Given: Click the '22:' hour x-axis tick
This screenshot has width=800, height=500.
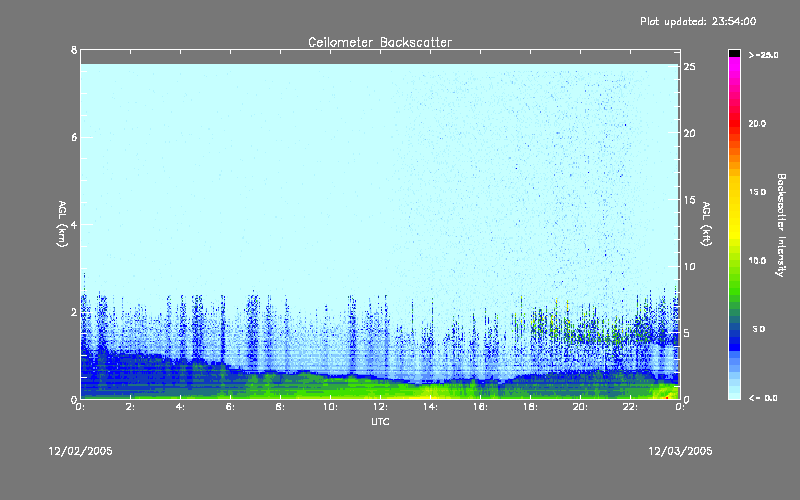Looking at the screenshot, I should 630,407.
